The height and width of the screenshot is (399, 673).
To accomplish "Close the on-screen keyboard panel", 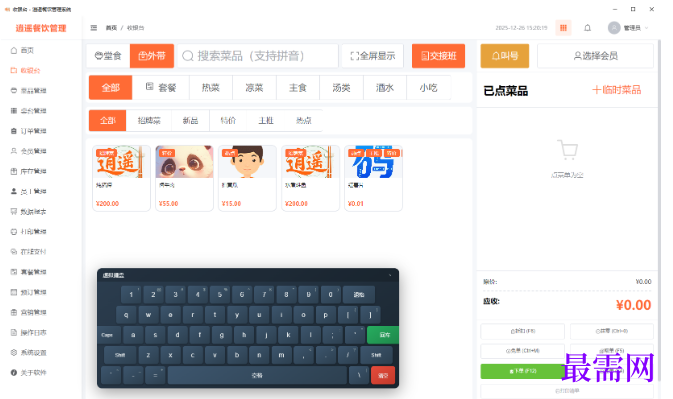I will (390, 275).
